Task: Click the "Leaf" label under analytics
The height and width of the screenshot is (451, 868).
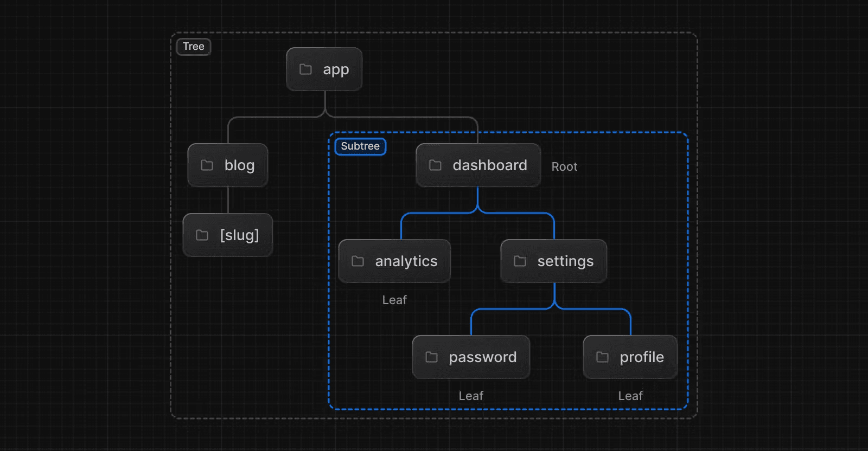Action: click(x=394, y=300)
